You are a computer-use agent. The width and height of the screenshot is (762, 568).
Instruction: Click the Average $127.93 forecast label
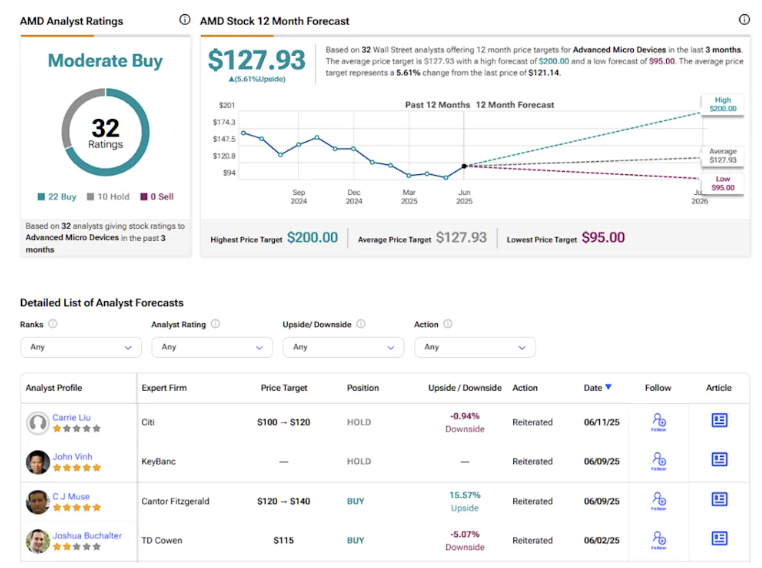(x=723, y=155)
